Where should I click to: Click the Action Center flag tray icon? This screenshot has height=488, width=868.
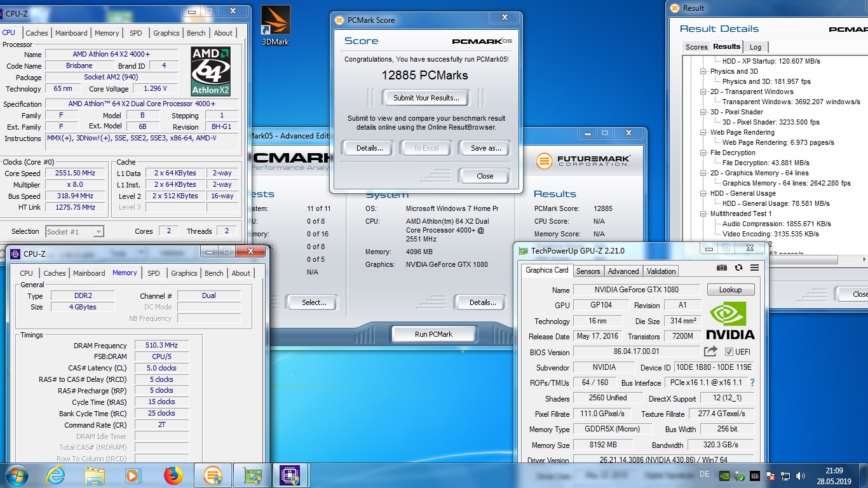[x=770, y=475]
